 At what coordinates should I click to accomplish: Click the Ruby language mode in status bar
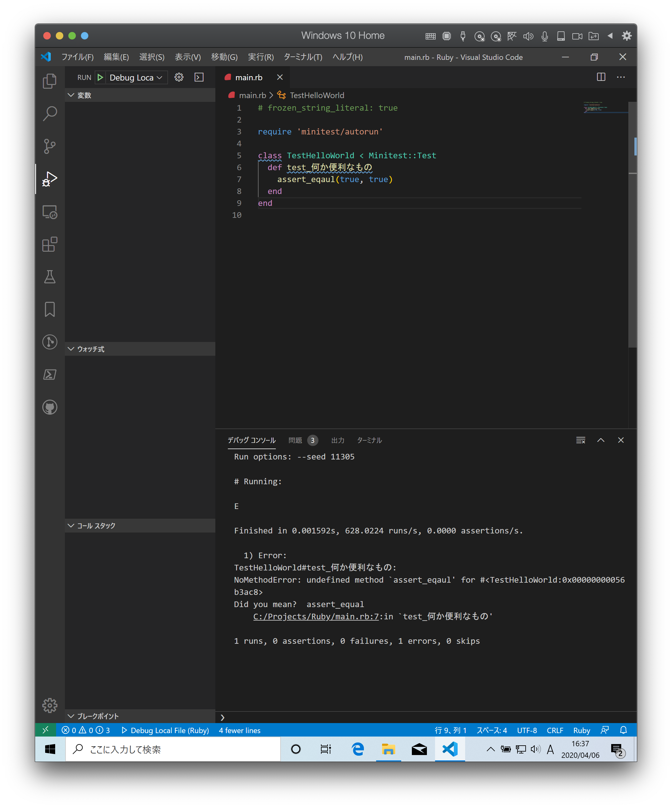[581, 730]
